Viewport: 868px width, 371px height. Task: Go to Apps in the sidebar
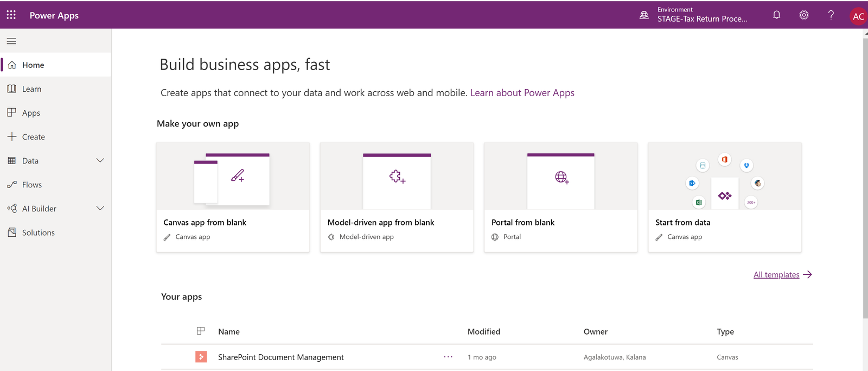[31, 113]
